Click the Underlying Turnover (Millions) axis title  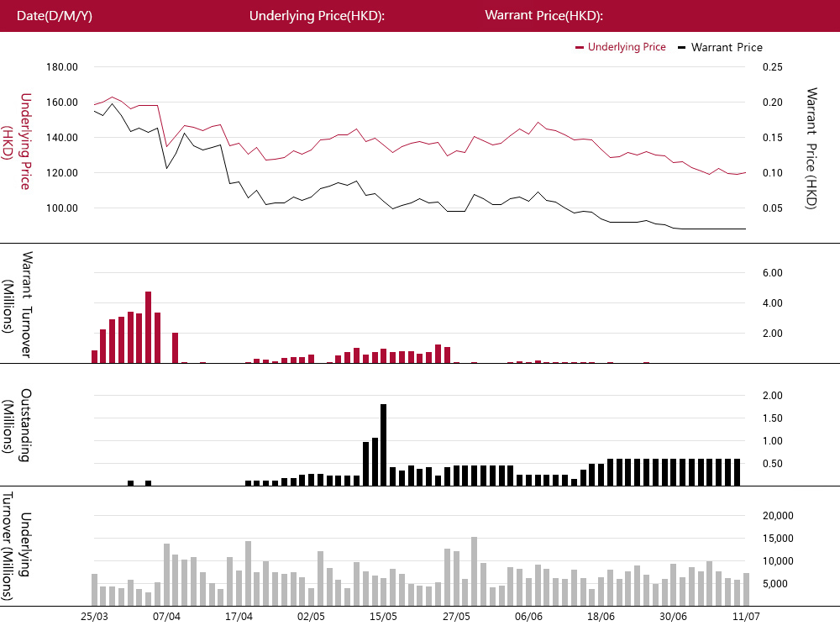point(16,546)
